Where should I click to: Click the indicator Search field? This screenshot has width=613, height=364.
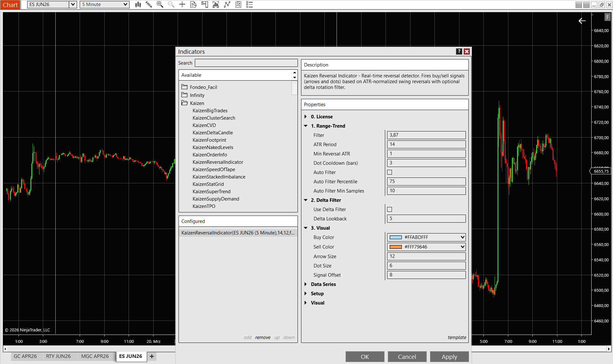[246, 63]
